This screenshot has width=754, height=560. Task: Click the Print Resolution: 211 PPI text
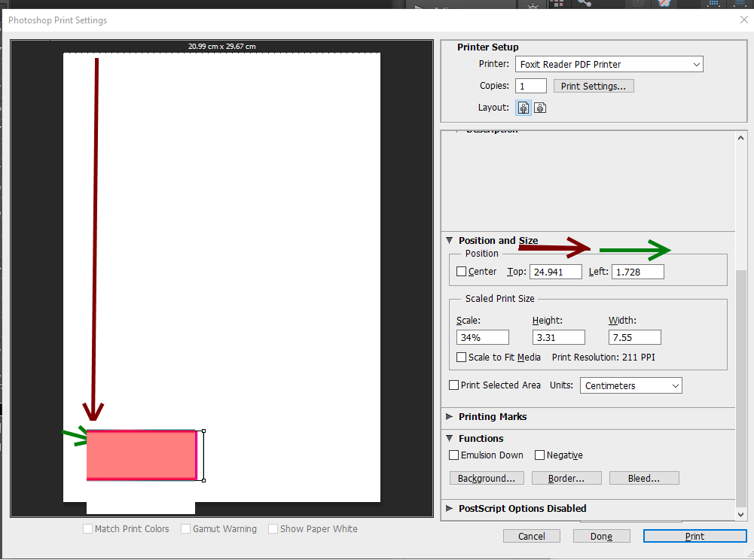pyautogui.click(x=603, y=357)
